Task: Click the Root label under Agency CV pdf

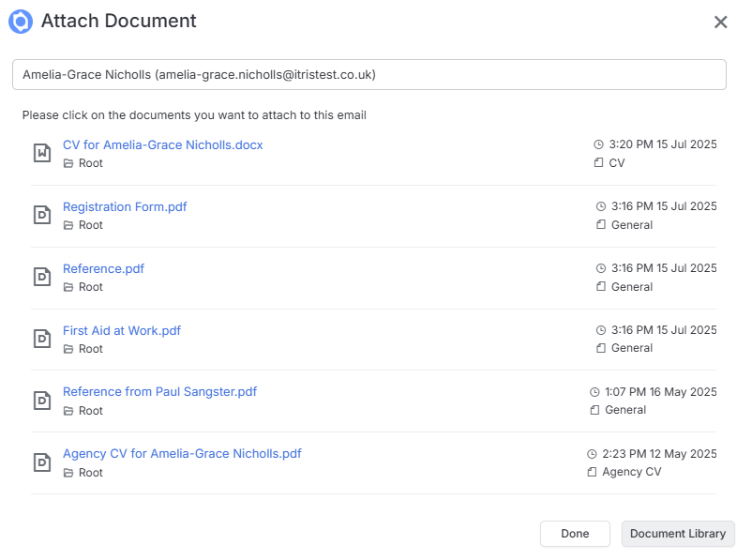Action: (91, 473)
